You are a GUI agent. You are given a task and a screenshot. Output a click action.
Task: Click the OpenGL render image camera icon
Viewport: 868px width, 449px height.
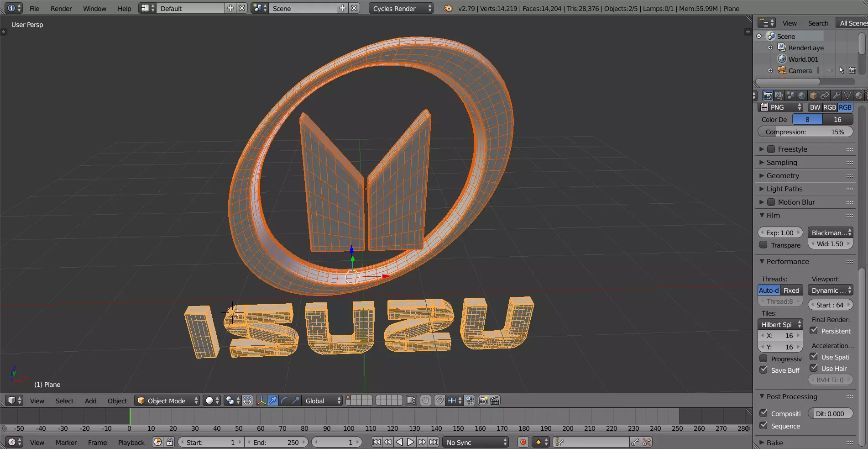point(483,401)
